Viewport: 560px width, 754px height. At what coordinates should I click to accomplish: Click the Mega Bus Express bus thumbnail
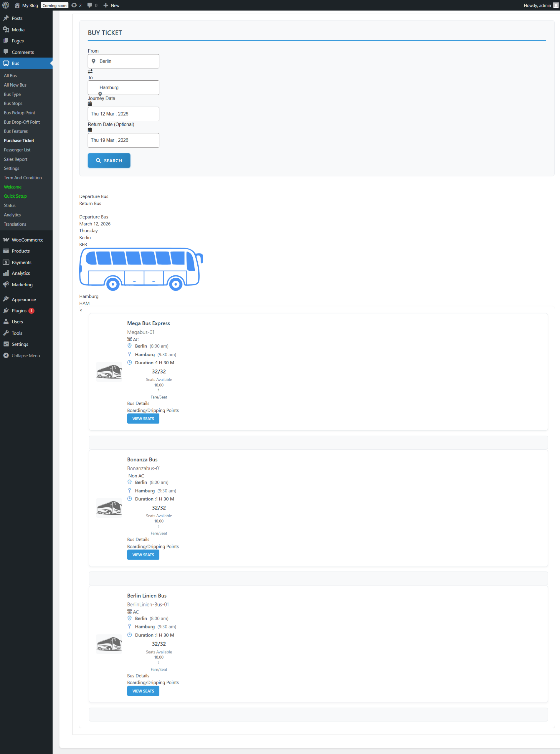coord(109,371)
